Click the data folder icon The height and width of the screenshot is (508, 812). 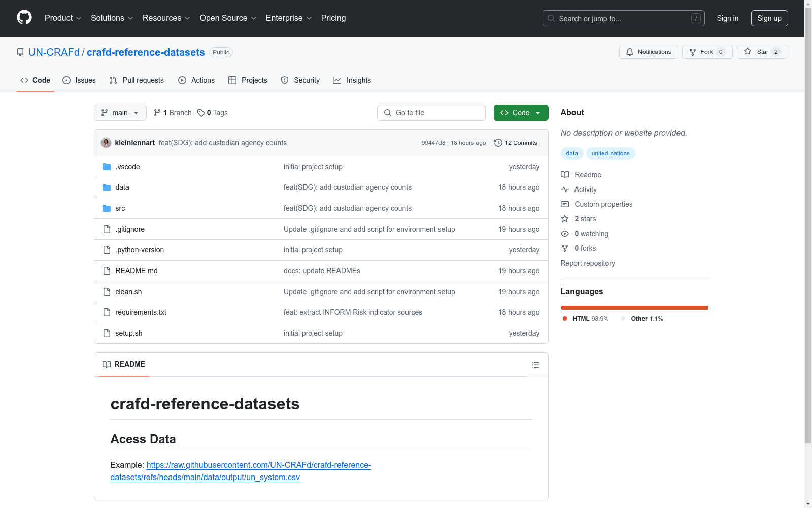point(107,187)
